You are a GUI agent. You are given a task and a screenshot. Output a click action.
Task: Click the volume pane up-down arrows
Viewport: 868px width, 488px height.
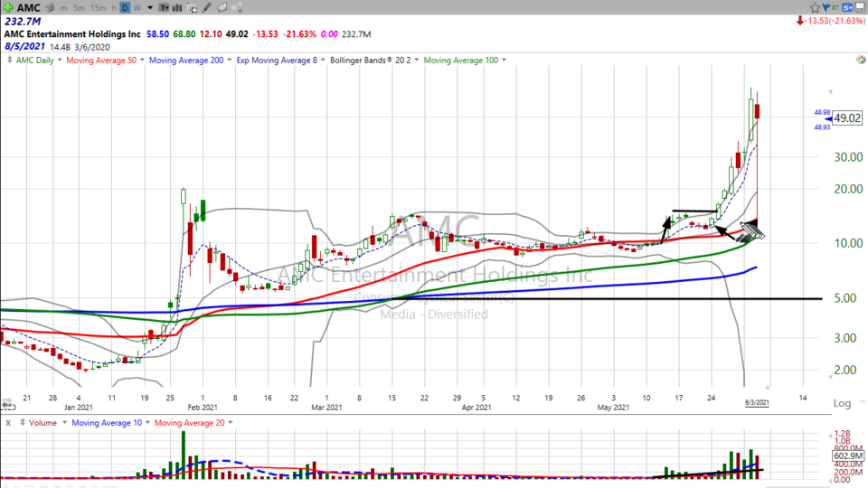(22, 422)
